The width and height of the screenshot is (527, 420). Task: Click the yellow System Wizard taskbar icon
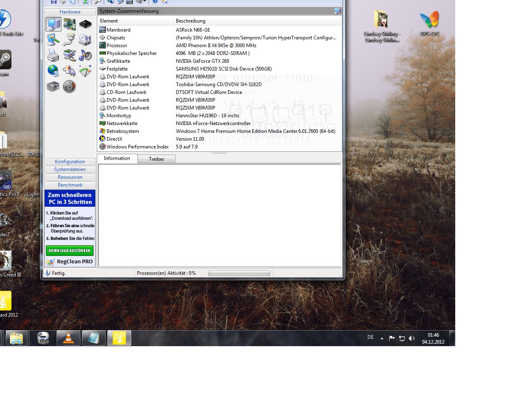click(119, 338)
